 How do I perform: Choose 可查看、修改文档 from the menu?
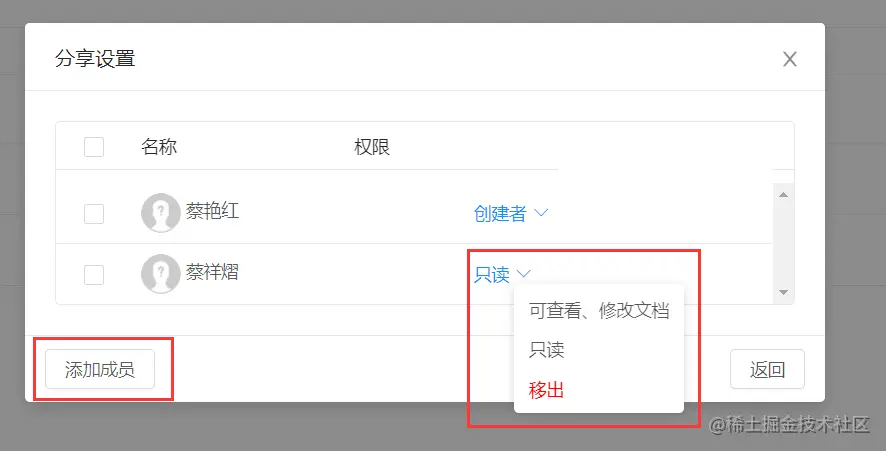599,310
